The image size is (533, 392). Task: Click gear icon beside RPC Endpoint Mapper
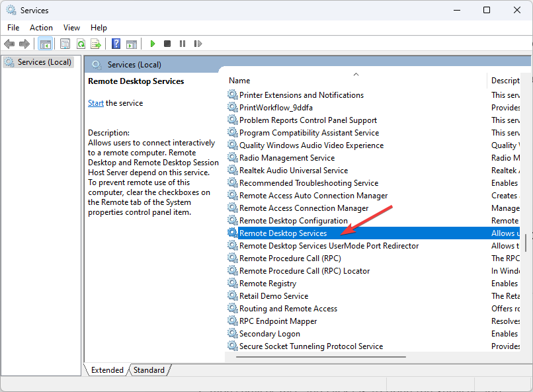pos(233,321)
